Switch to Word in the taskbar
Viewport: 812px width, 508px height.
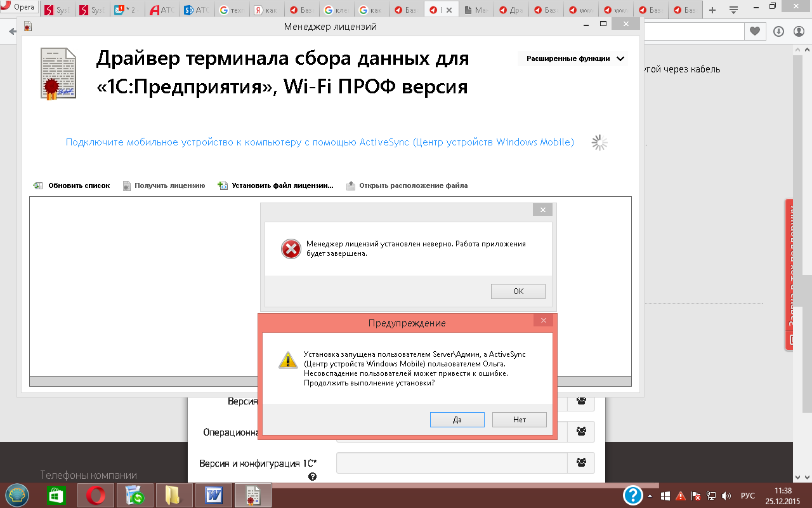coord(214,495)
